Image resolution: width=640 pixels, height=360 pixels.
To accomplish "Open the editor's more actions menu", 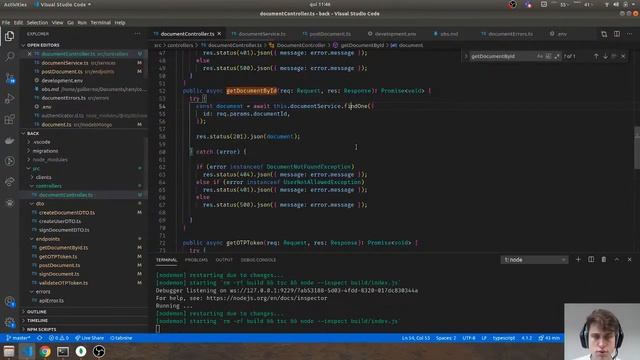I will pyautogui.click(x=629, y=34).
